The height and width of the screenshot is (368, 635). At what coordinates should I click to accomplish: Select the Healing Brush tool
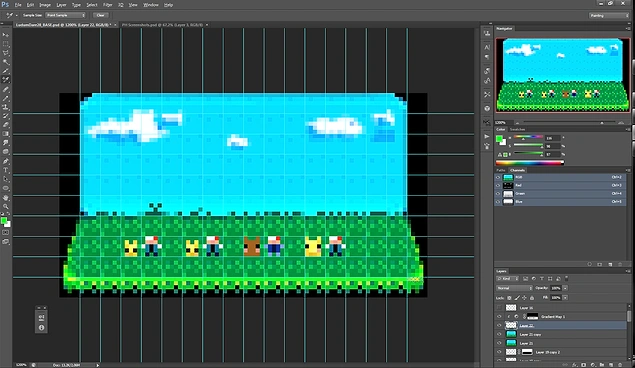6,89
